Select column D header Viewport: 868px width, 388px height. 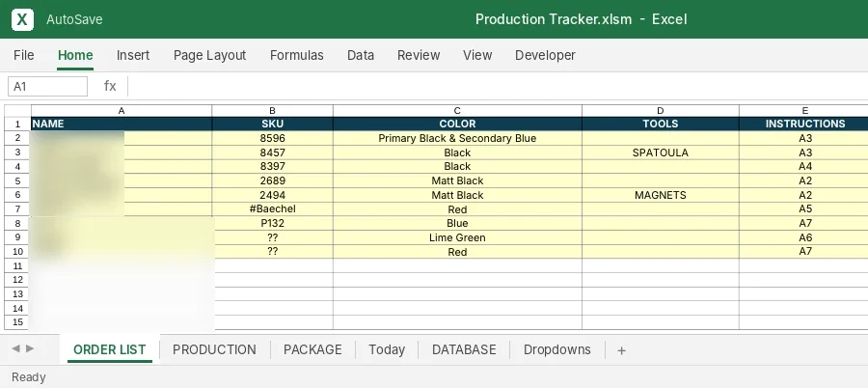pyautogui.click(x=661, y=111)
